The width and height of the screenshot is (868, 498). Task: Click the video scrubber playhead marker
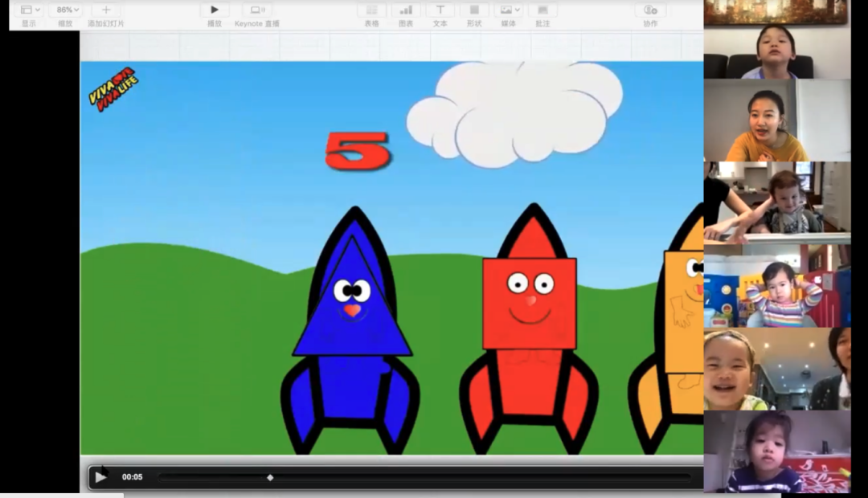[x=270, y=478]
